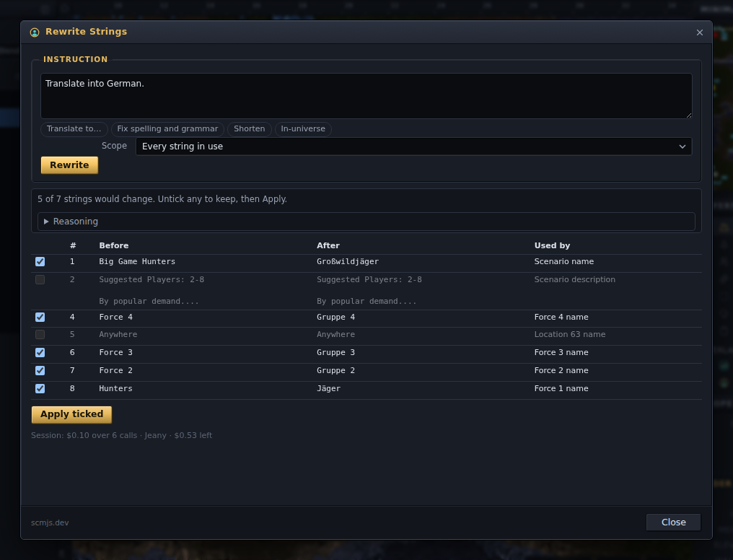
Task: Click 'Force 3 name' used-by cell
Action: (x=561, y=352)
